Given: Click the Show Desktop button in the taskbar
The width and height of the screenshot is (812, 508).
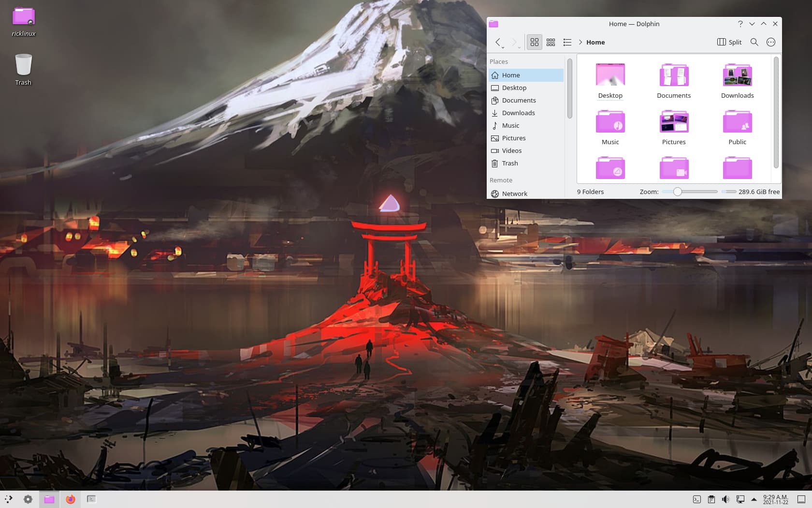Looking at the screenshot, I should [801, 499].
